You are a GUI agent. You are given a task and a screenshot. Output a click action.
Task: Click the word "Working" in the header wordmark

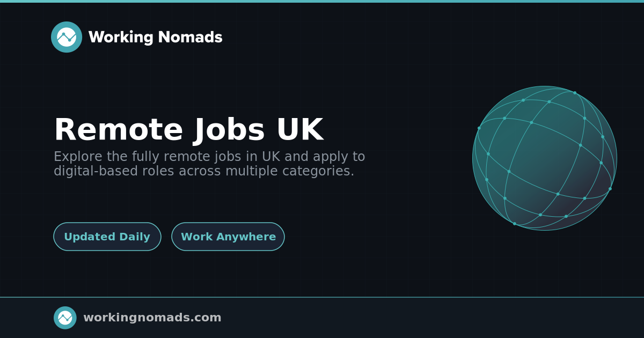(121, 37)
